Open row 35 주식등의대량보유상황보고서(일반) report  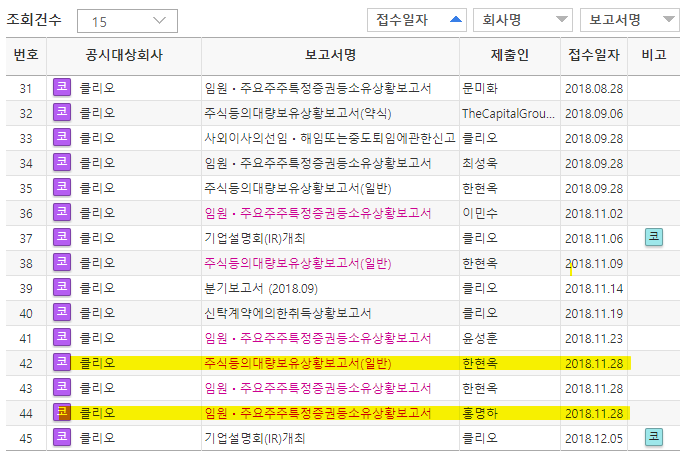[298, 188]
